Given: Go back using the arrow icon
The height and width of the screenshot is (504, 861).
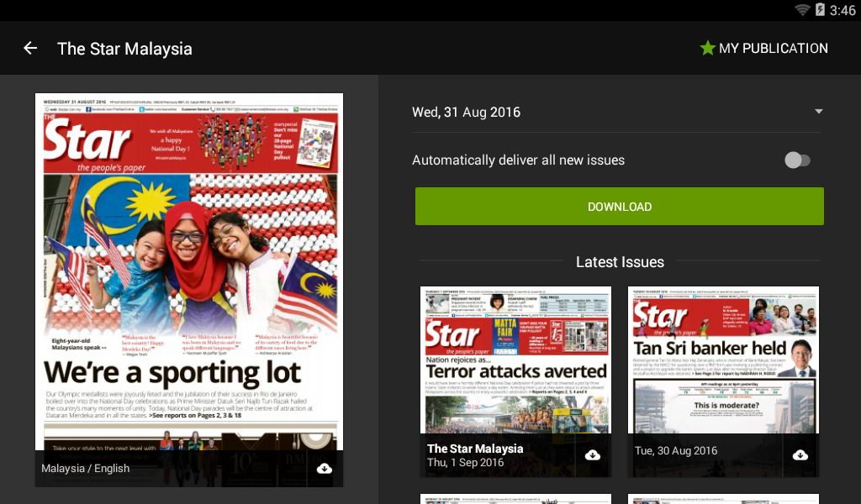Looking at the screenshot, I should [x=30, y=48].
